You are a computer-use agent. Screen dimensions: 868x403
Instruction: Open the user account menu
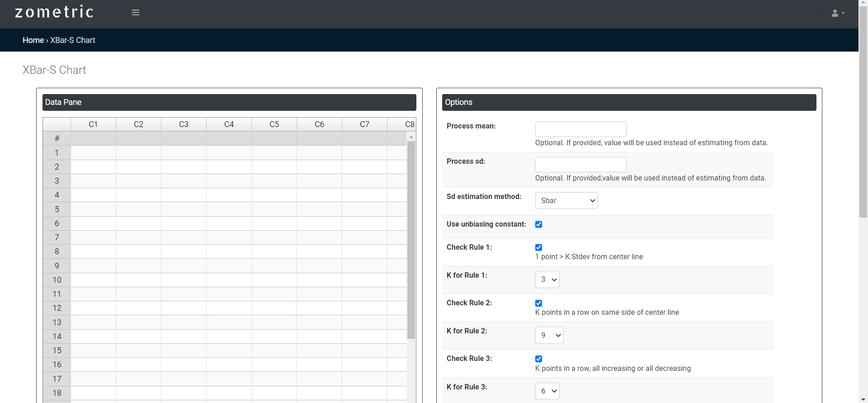pos(837,13)
